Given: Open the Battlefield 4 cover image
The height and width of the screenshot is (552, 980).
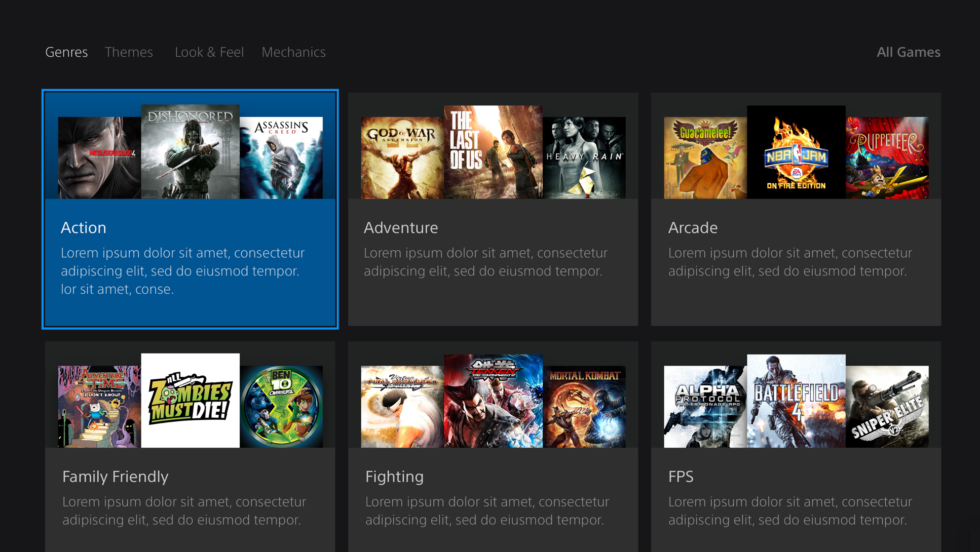Looking at the screenshot, I should pos(796,401).
